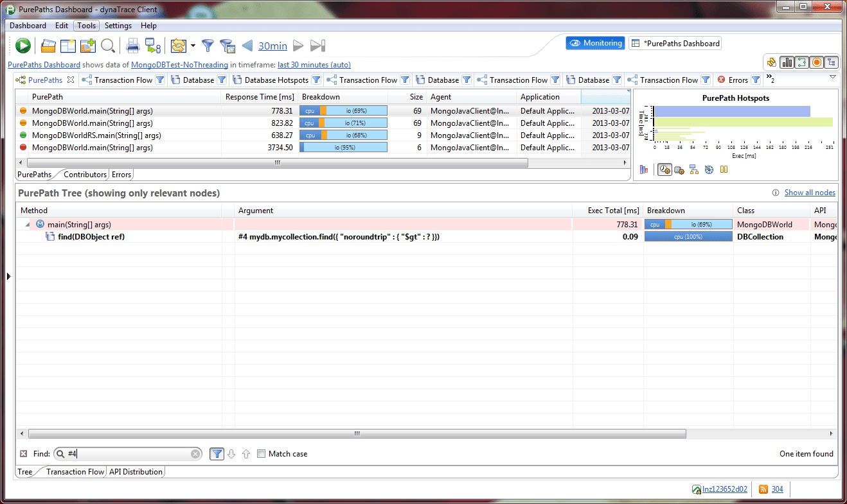Viewport: 847px width, 504px height.
Task: Toggle the filter results funnel in Find bar
Action: point(217,454)
